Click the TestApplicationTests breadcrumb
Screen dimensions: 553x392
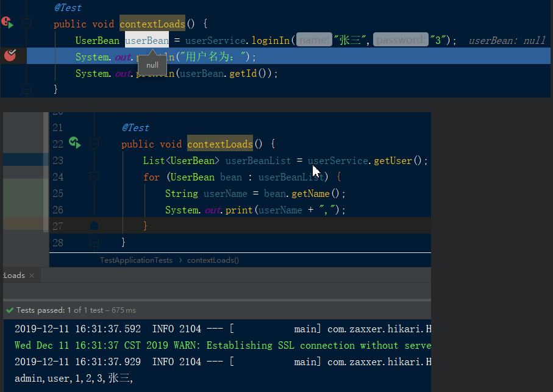point(136,260)
